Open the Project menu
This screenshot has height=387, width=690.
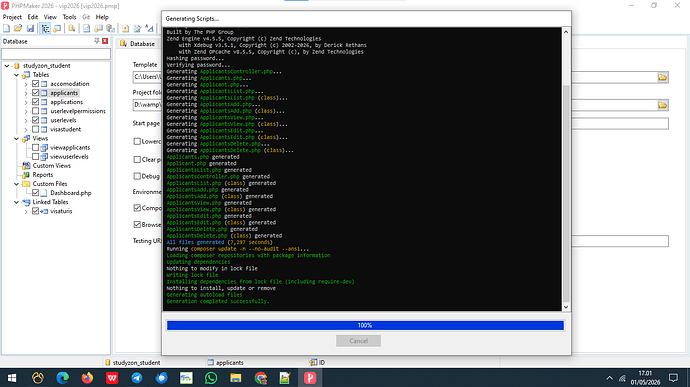point(12,17)
